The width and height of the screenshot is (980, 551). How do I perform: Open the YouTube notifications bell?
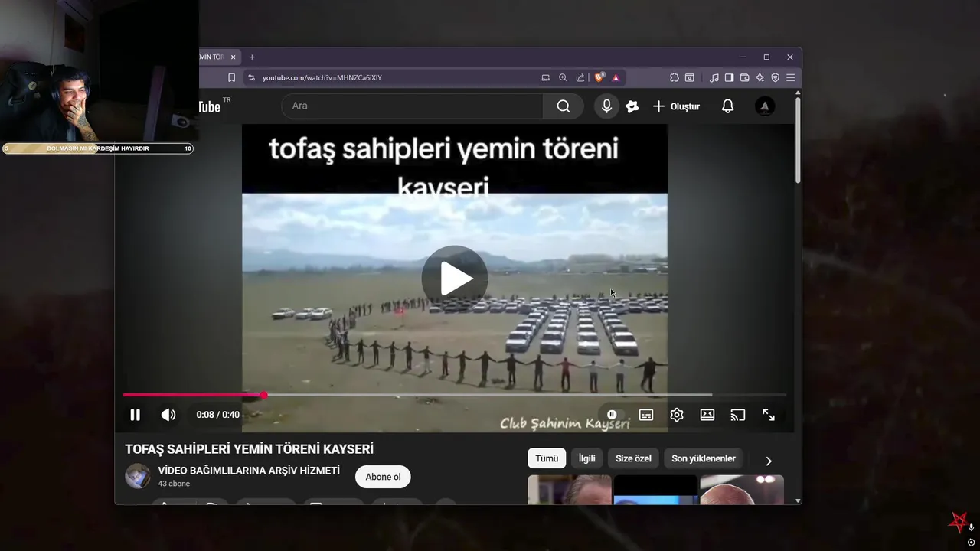(x=728, y=106)
